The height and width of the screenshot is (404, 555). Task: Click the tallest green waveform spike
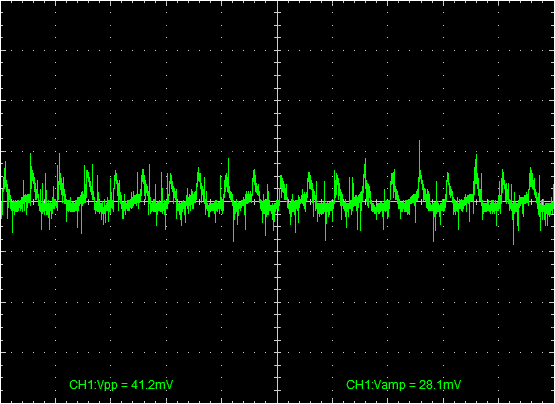(x=419, y=142)
